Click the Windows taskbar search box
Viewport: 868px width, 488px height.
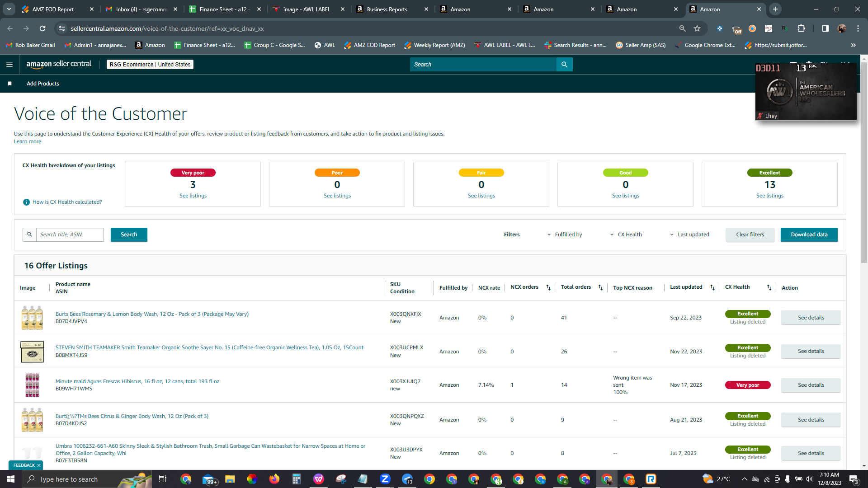coord(87,479)
